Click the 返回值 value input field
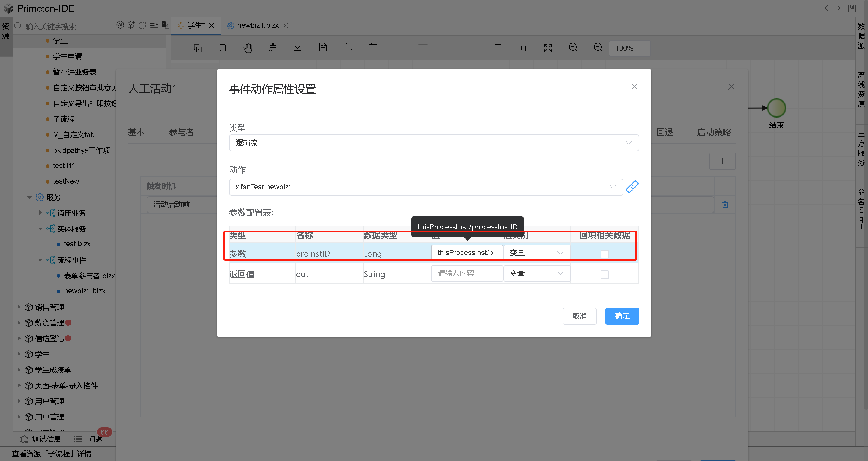868x461 pixels. click(467, 273)
